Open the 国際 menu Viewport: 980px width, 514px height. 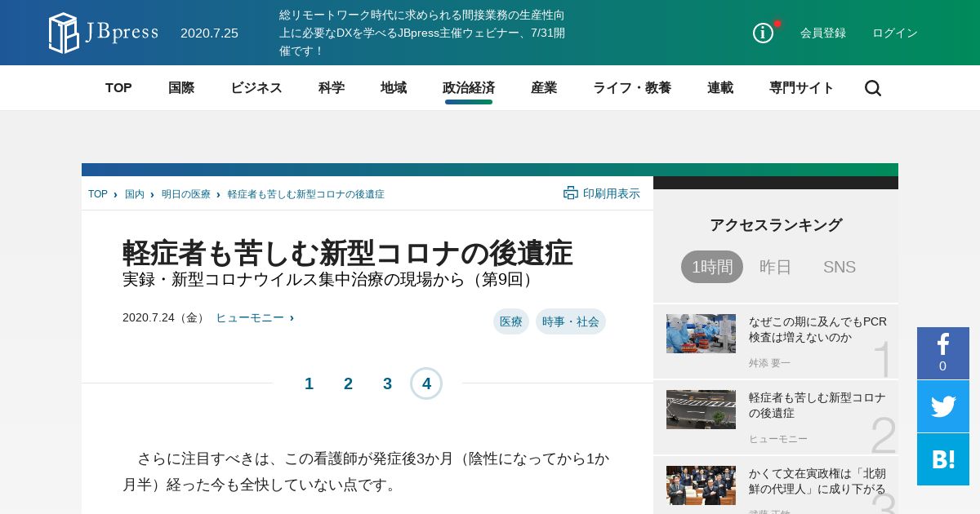(x=181, y=88)
